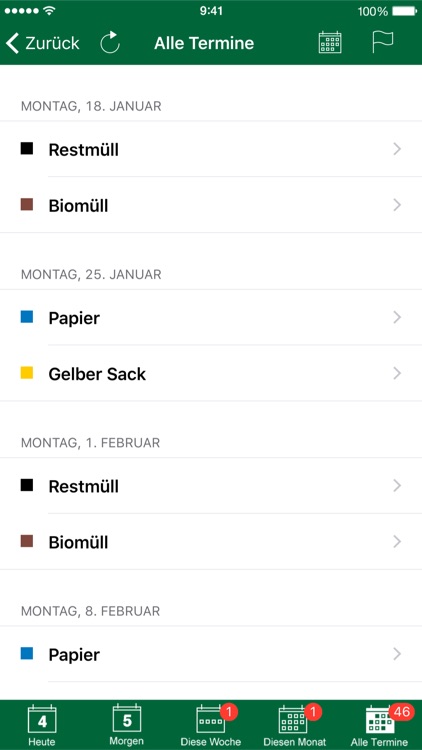This screenshot has width=422, height=750.
Task: Open Restmüll entry on 18. Januar
Action: [x=211, y=149]
